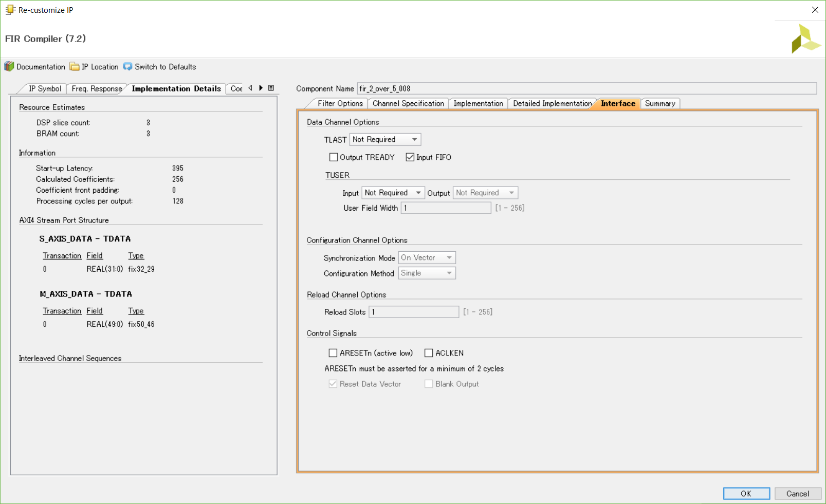Click the REAL(31:0) field entry

tap(105, 269)
